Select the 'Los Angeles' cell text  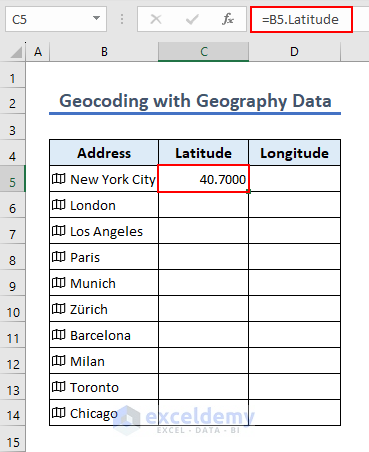click(x=106, y=231)
